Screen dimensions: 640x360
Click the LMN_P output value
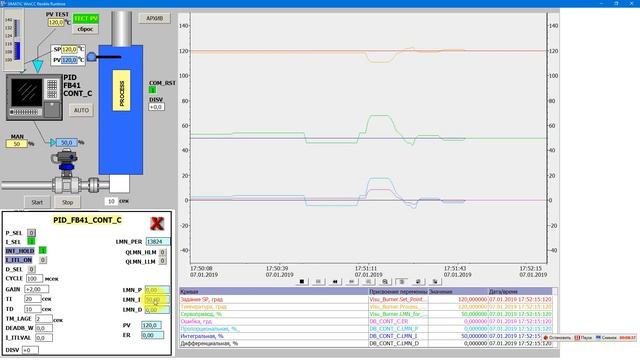pyautogui.click(x=157, y=290)
